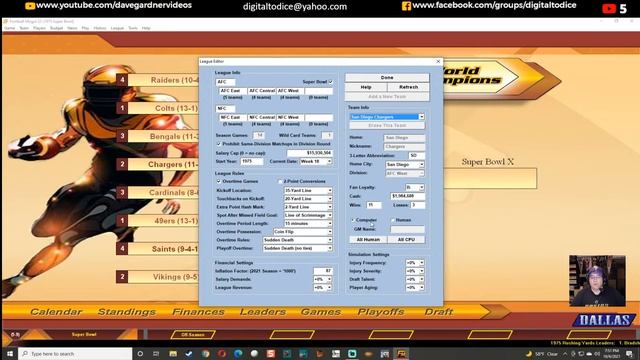Click the AFC Central division name field

[x=262, y=91]
